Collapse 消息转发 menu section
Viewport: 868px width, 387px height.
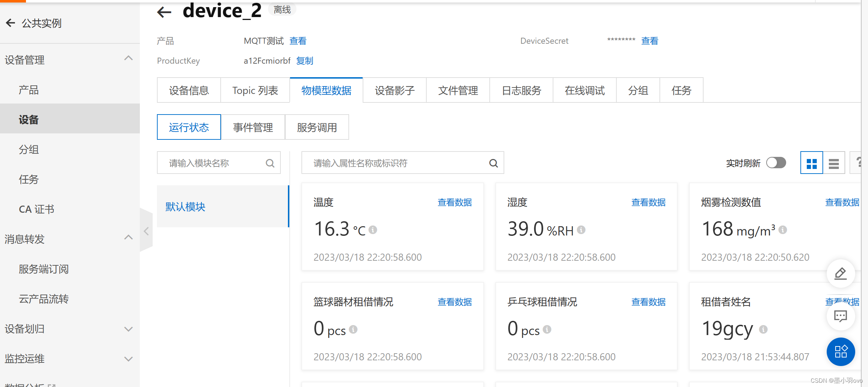(x=128, y=238)
